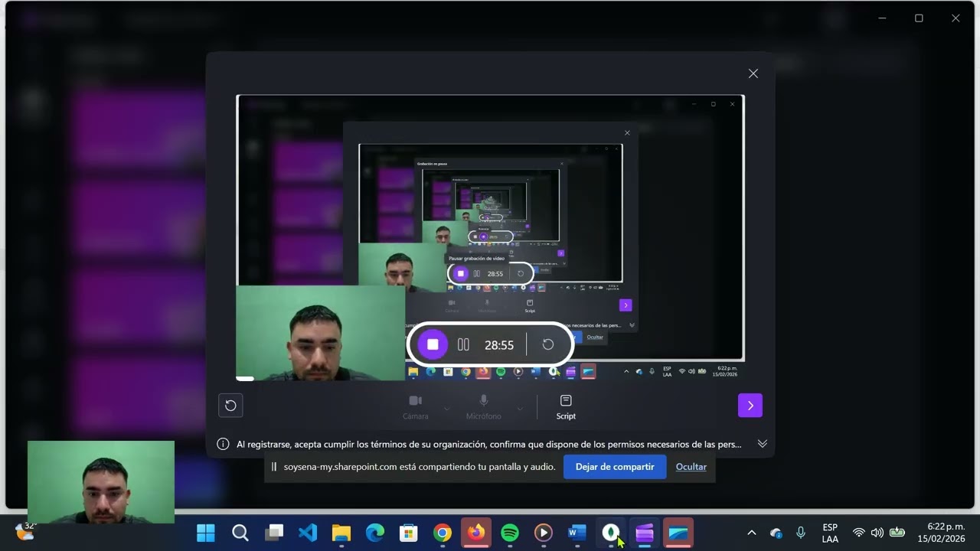980x551 pixels.
Task: Open the volume tray icon
Action: click(x=877, y=533)
